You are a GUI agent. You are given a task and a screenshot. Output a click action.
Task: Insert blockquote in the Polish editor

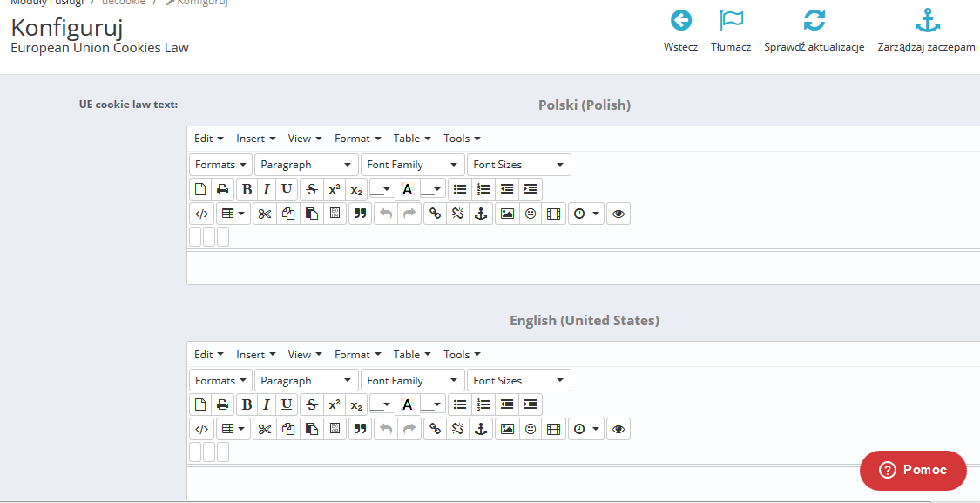pos(359,214)
